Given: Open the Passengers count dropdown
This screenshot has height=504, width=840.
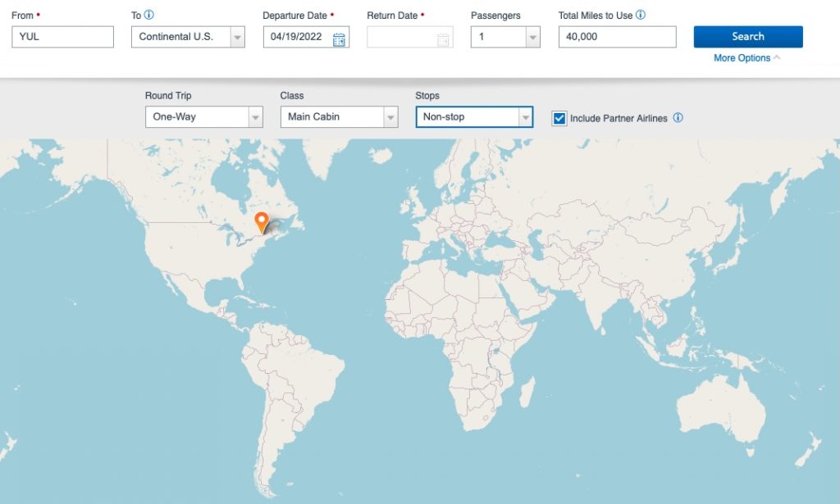Looking at the screenshot, I should [x=533, y=36].
